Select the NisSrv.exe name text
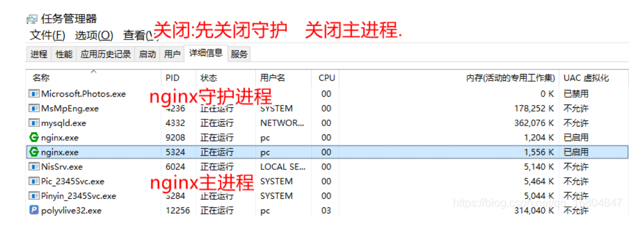Viewport: 644px width, 225px height. (62, 167)
